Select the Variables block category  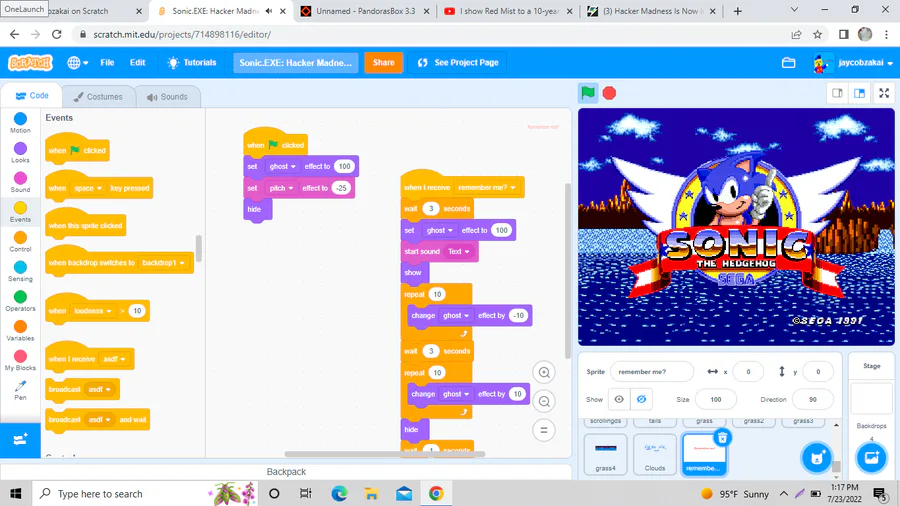20,330
